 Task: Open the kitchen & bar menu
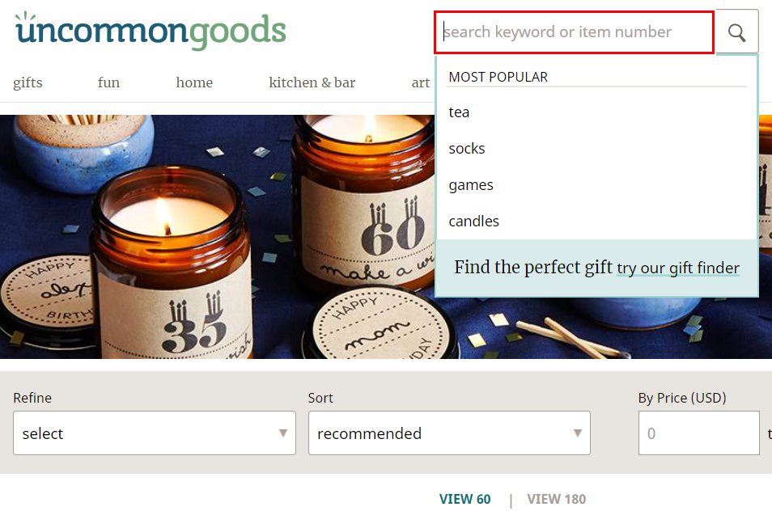point(312,82)
